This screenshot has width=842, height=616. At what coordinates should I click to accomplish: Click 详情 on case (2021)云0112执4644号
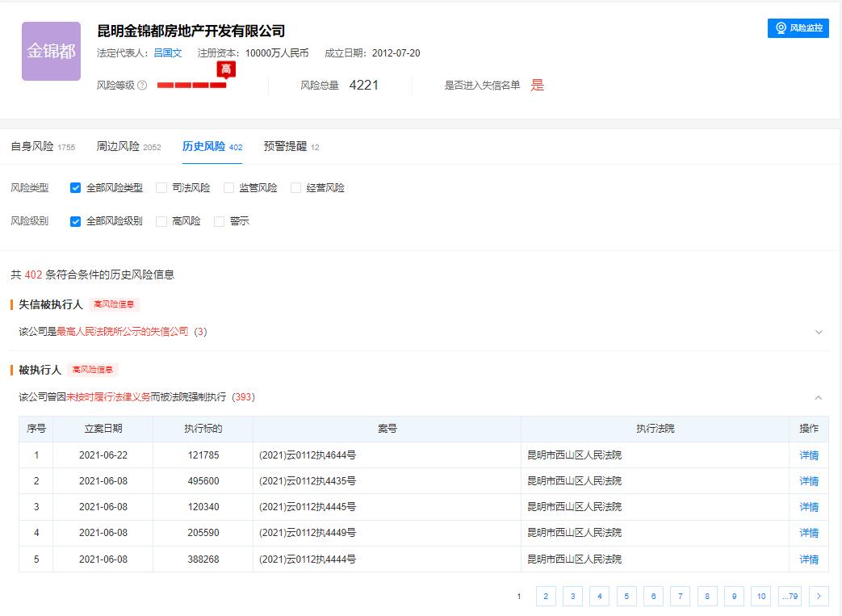(809, 455)
